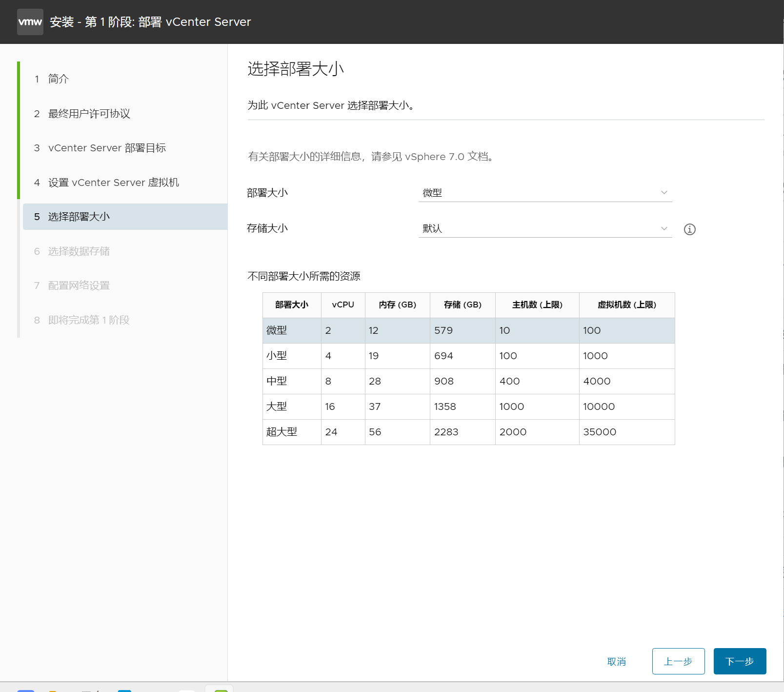784x692 pixels.
Task: Go to step 3 vCenter Server 部署目标
Action: 125,148
